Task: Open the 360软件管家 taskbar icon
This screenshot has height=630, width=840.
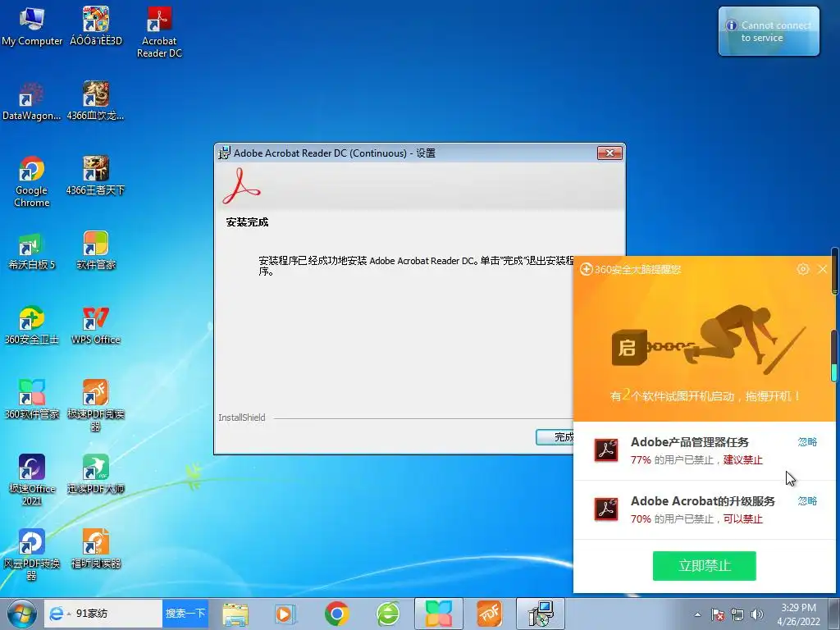Action: [x=439, y=614]
